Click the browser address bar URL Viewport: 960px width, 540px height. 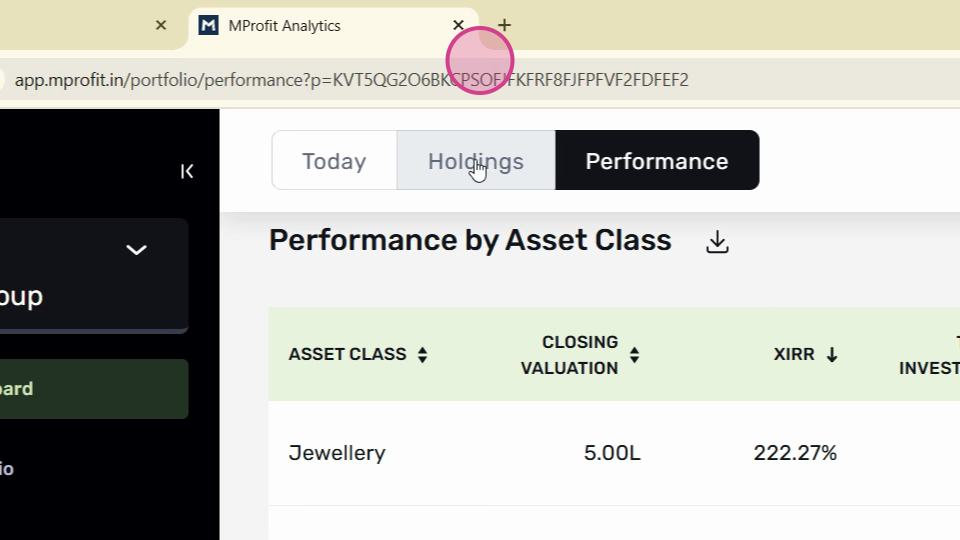point(351,80)
